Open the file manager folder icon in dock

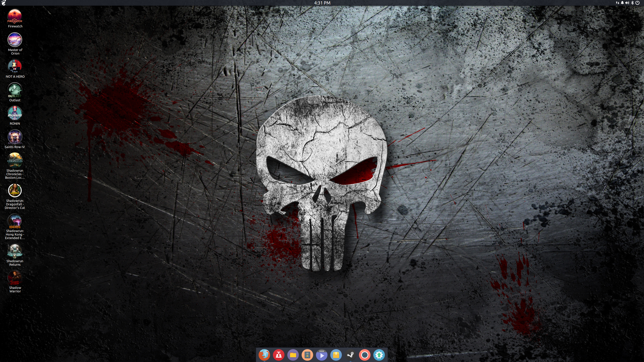293,355
